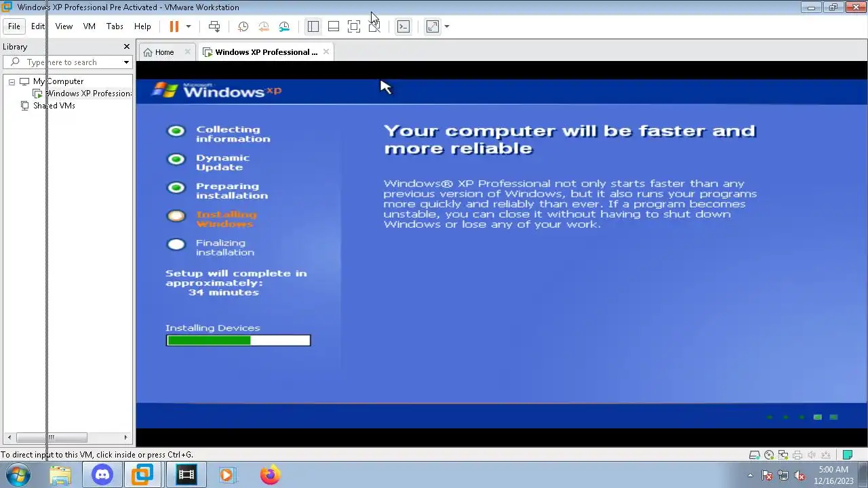Close the Windows XP Professional tab
Image resolution: width=868 pixels, height=488 pixels.
pos(326,52)
